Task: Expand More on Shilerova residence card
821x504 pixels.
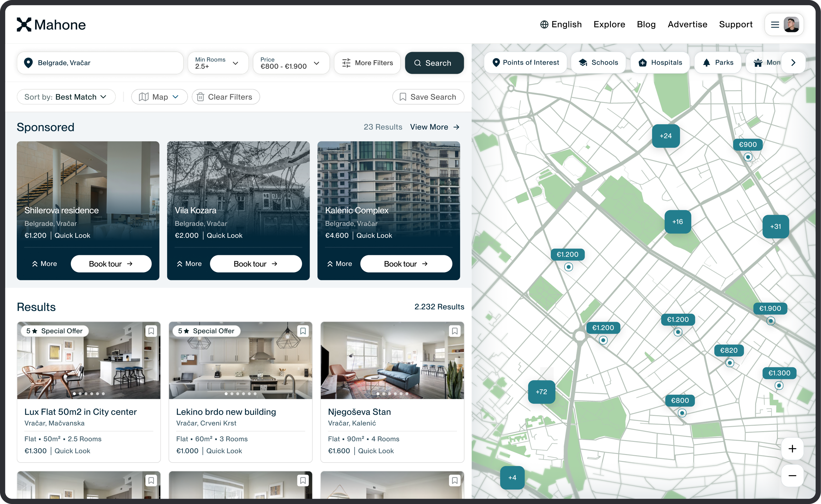Action: pyautogui.click(x=44, y=264)
